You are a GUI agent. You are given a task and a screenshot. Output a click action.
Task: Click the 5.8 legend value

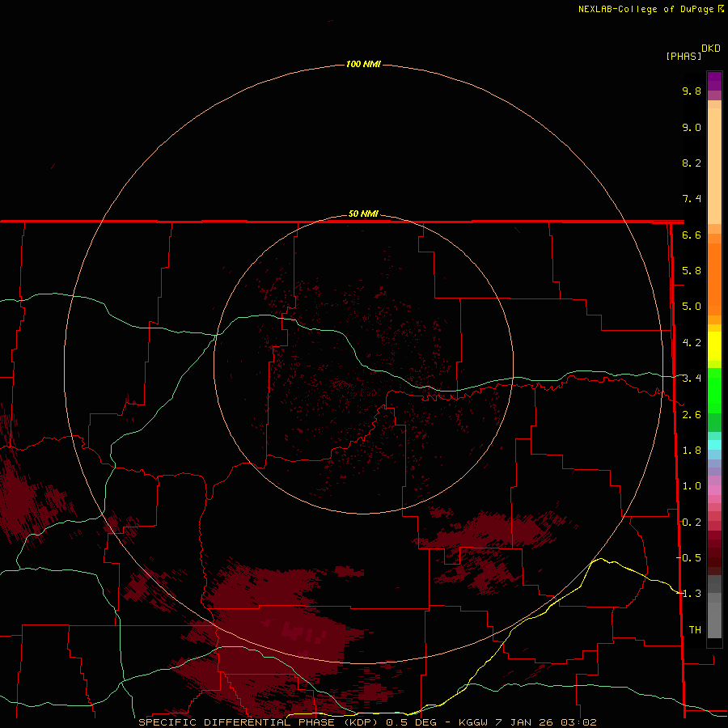click(692, 271)
